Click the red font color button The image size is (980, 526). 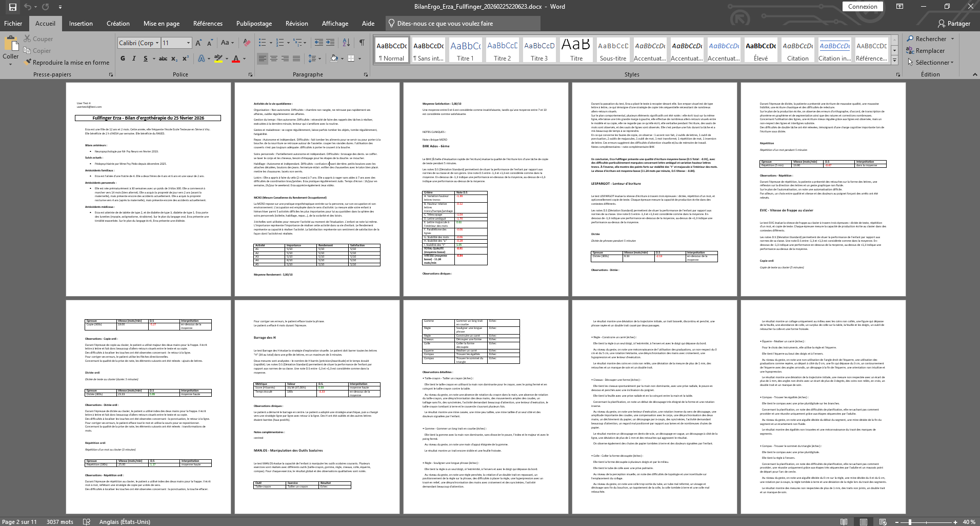point(236,59)
